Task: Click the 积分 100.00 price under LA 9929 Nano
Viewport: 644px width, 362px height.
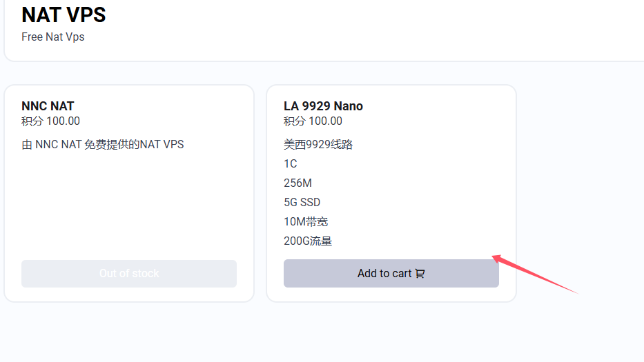Action: pos(313,121)
